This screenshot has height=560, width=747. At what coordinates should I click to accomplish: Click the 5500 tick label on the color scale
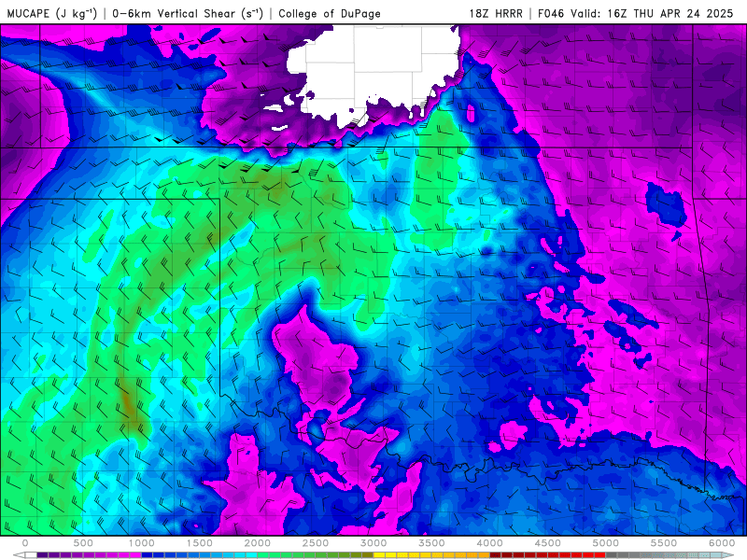(664, 543)
